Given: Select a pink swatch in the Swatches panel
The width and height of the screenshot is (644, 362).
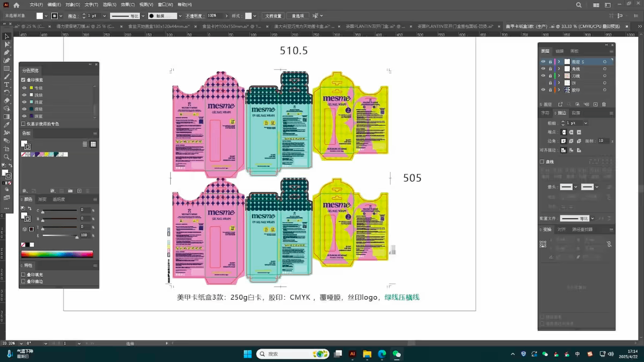Looking at the screenshot, I should (42, 154).
